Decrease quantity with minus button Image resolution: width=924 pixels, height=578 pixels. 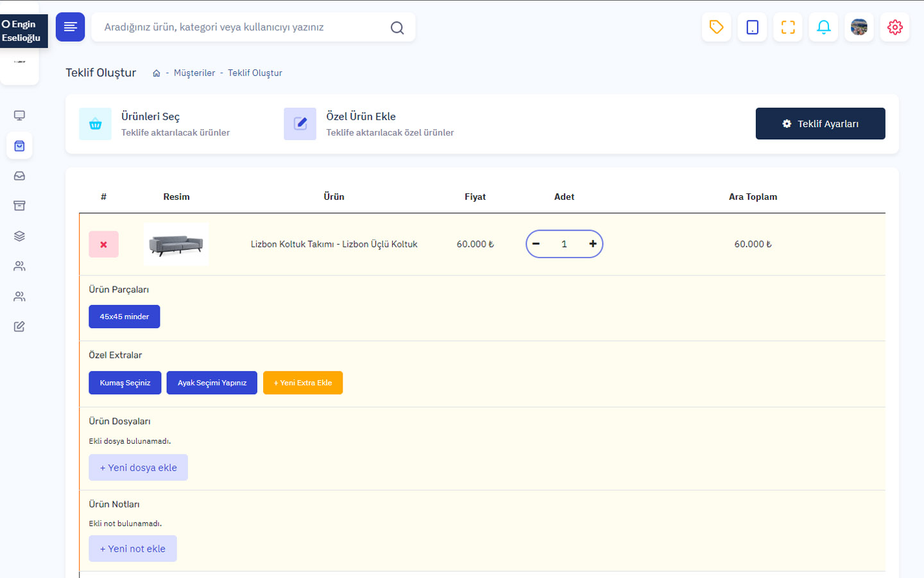coord(536,244)
